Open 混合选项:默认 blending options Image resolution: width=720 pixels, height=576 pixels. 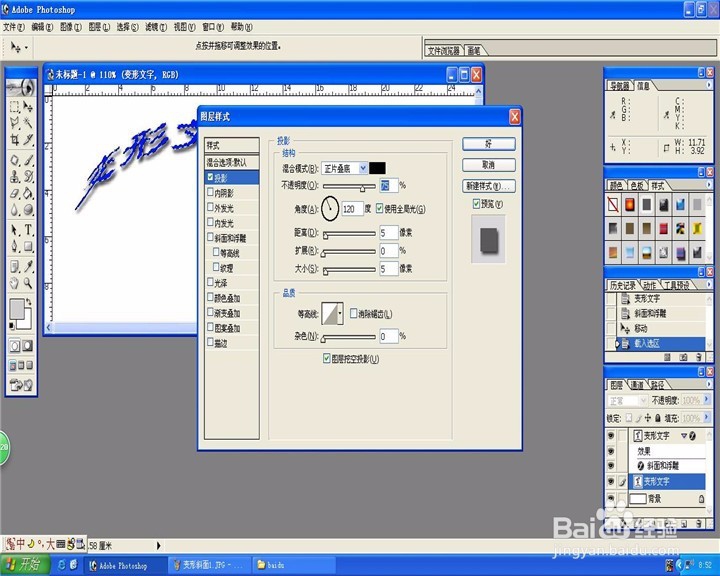231,162
